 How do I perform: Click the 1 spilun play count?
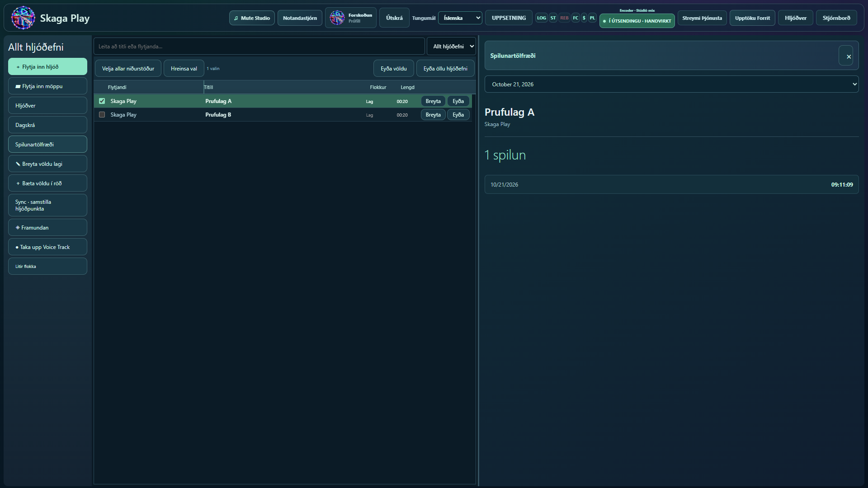click(505, 155)
